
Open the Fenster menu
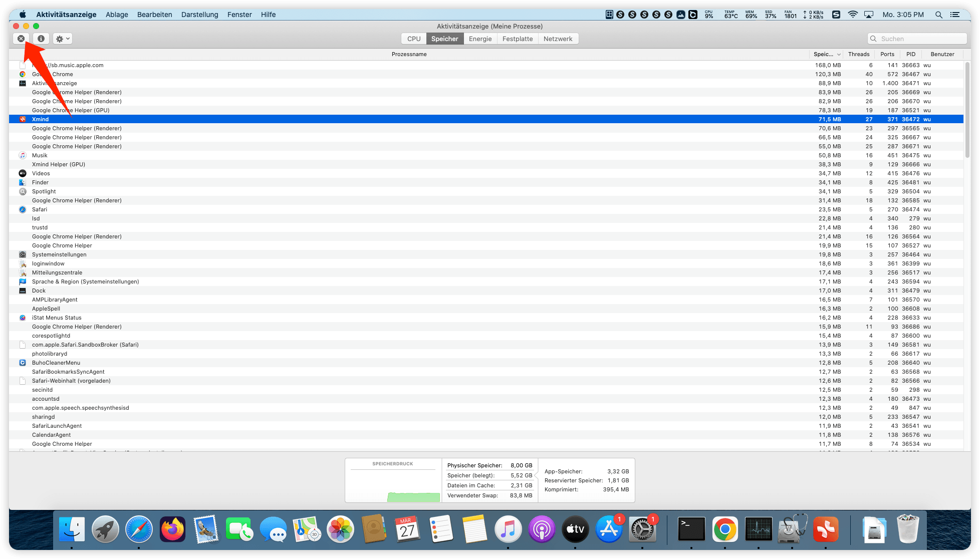point(239,15)
